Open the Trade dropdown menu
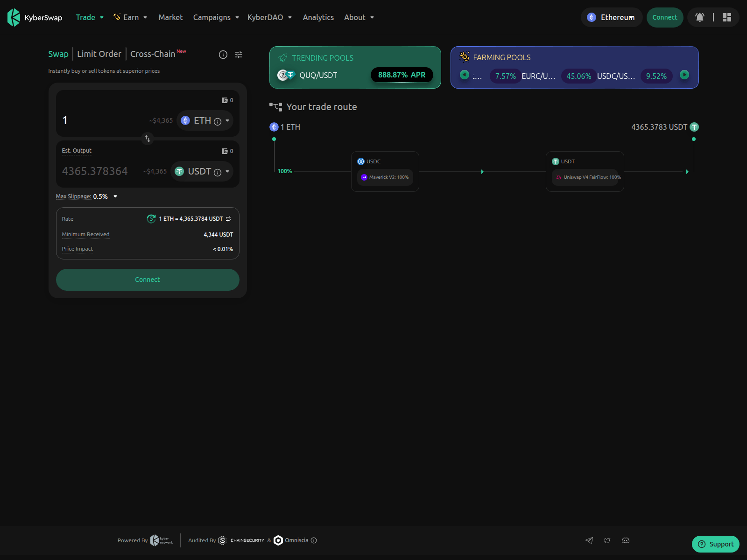The width and height of the screenshot is (747, 560). coord(90,17)
